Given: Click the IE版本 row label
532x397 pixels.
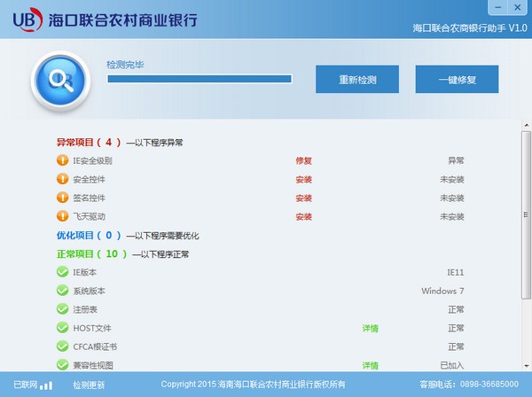Looking at the screenshot, I should pyautogui.click(x=85, y=272).
